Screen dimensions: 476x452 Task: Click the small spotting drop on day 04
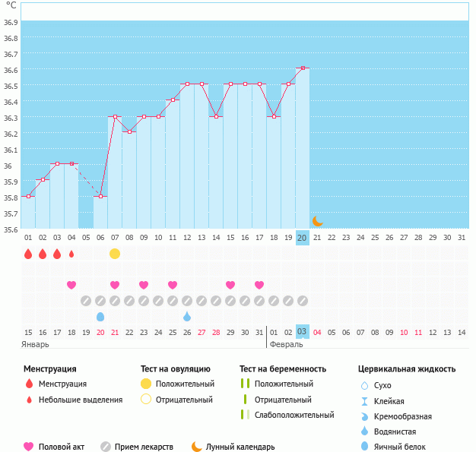[71, 254]
